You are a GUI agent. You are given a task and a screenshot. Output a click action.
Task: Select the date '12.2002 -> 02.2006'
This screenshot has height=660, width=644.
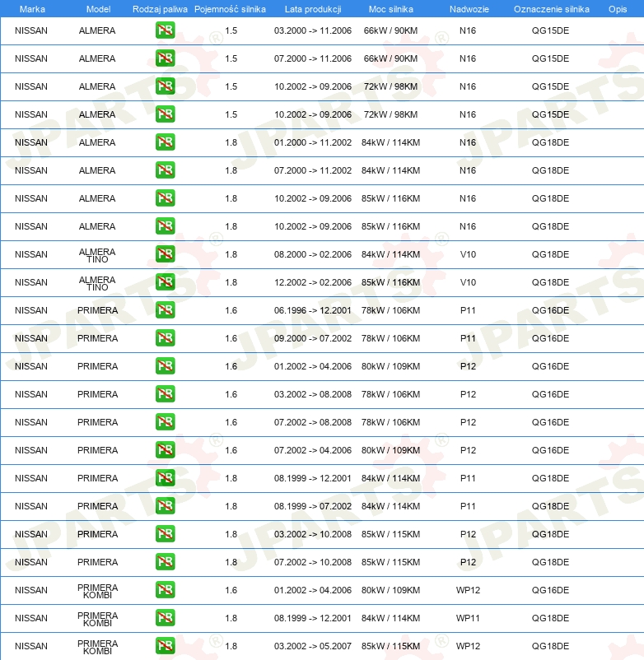[313, 282]
